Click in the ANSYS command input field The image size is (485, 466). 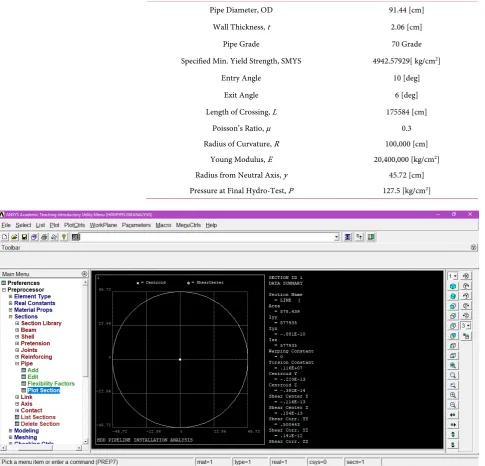[x=207, y=237]
